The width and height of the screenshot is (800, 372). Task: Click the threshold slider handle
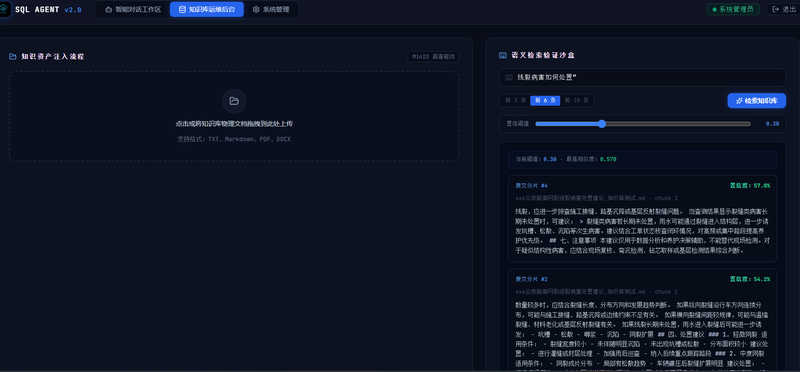tap(602, 123)
